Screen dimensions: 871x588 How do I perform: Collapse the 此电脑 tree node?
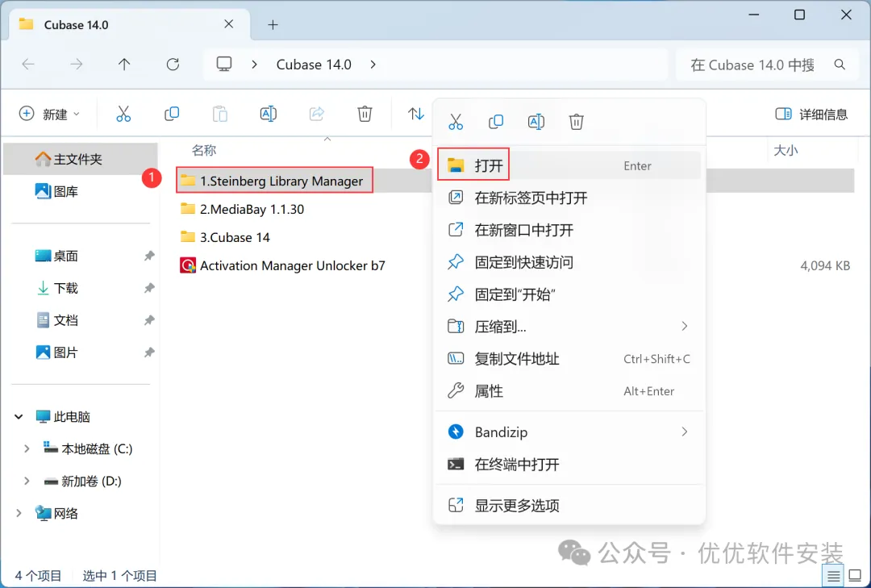[19, 416]
